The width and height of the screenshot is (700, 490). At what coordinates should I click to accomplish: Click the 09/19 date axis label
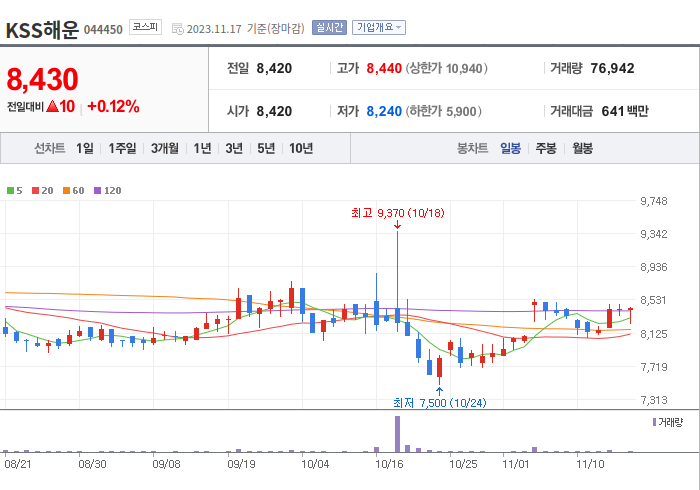click(241, 464)
